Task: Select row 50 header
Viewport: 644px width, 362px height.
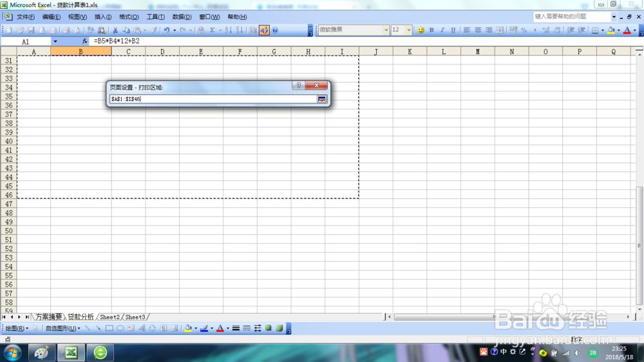Action: [x=8, y=231]
